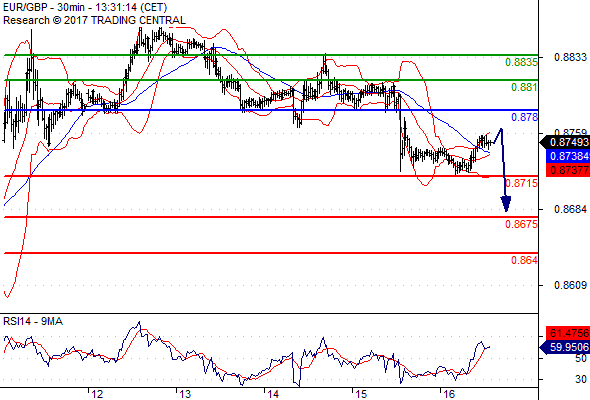
Task: Click the date 15 on time axis
Action: coord(360,394)
